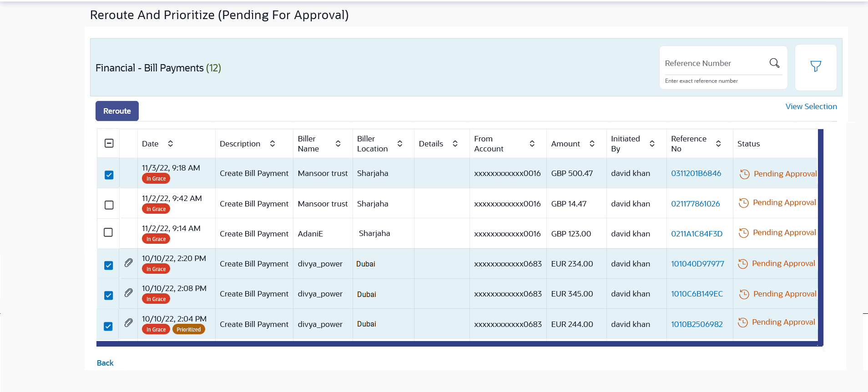Viewport: 868px width, 392px height.
Task: Click pending clock icon for reference 1010B2506982
Action: (742, 323)
